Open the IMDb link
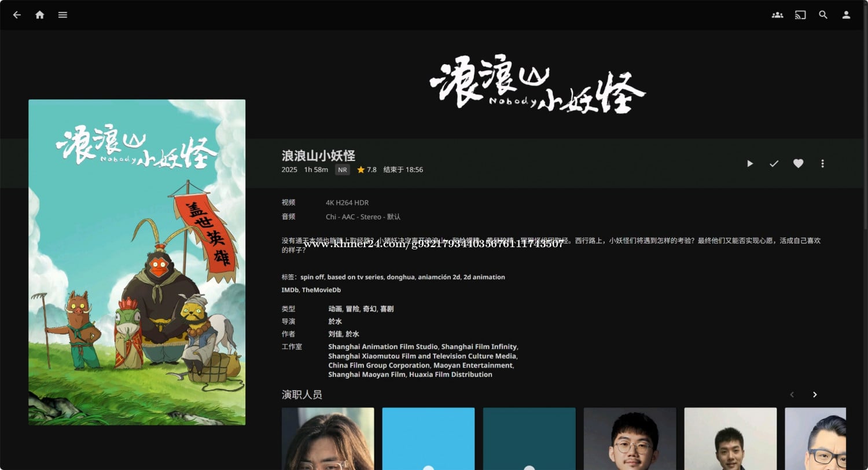Image resolution: width=868 pixels, height=470 pixels. (x=289, y=290)
